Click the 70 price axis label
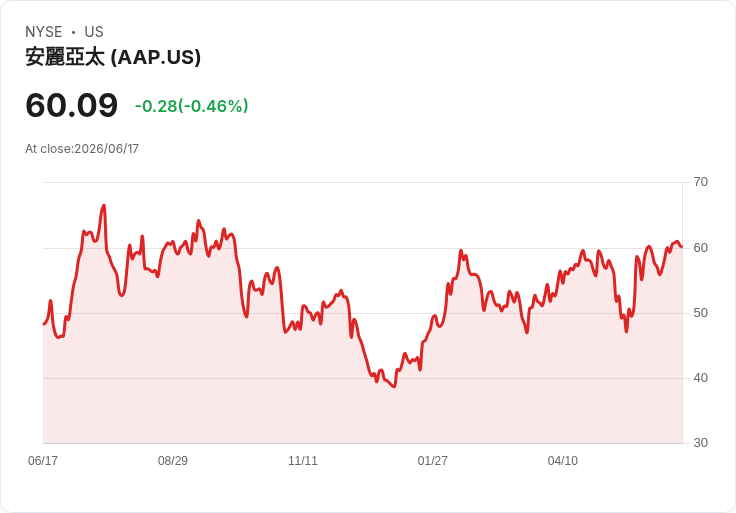The image size is (736, 513). pos(700,182)
